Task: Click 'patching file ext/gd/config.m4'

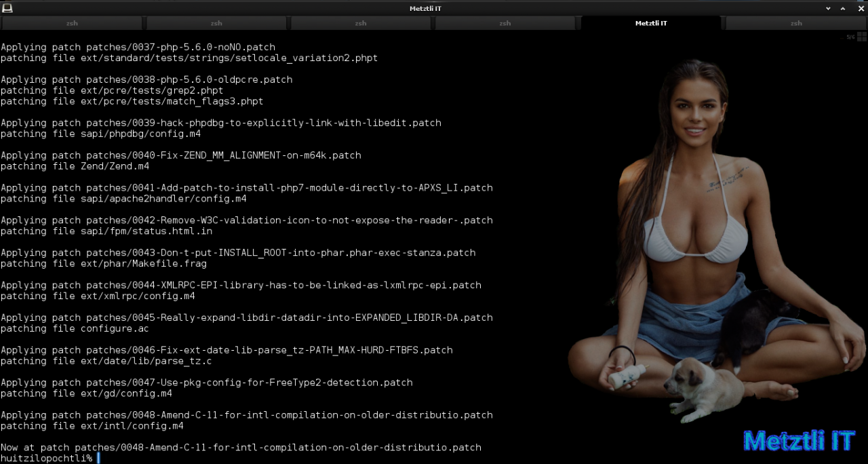Action: point(86,395)
